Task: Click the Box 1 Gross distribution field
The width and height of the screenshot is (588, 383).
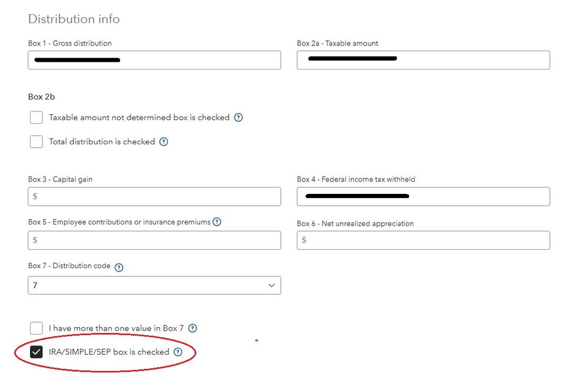Action: [154, 60]
